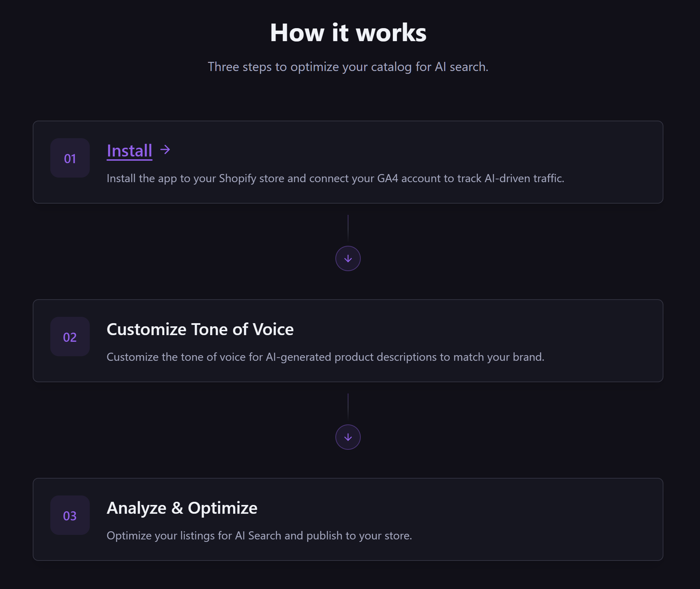
Task: Click the circled arrow above Analyze & Optimize
Action: [x=348, y=437]
